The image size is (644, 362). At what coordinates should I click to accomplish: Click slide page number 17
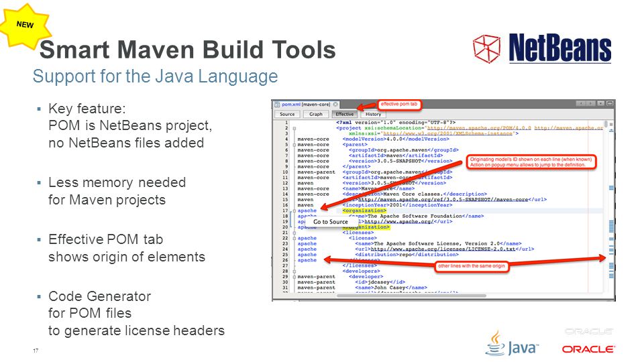[36, 351]
